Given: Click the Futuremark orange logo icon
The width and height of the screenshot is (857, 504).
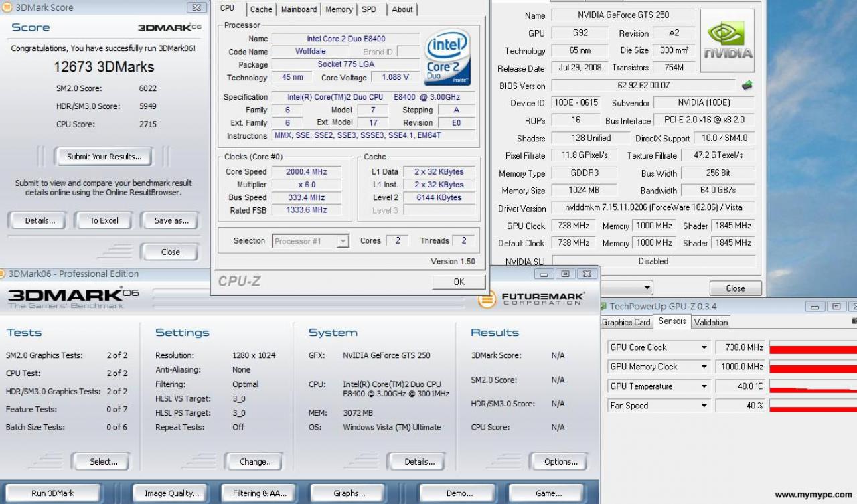Looking at the screenshot, I should [x=487, y=299].
